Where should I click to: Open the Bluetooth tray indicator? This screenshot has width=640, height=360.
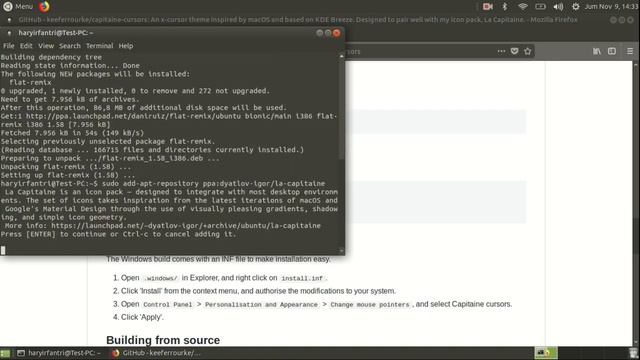click(x=504, y=7)
